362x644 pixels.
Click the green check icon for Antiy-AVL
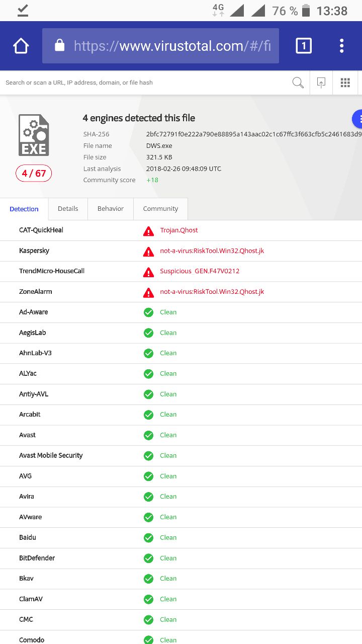148,394
